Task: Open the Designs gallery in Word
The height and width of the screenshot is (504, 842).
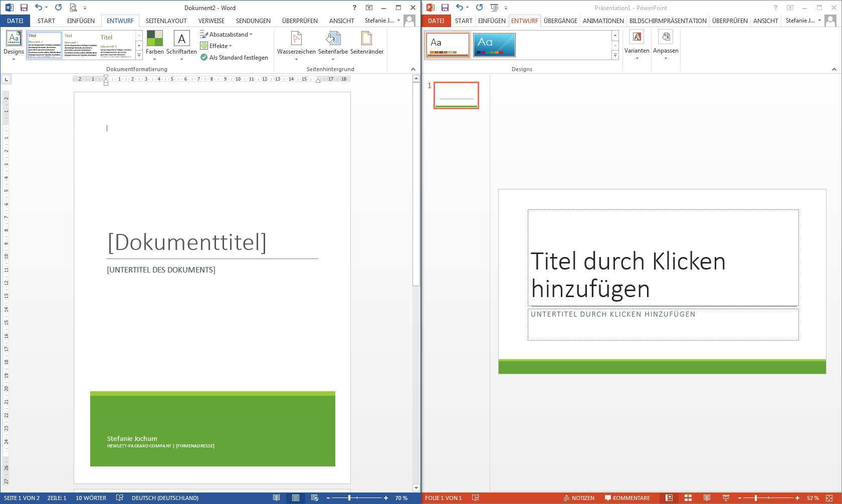Action: (14, 43)
